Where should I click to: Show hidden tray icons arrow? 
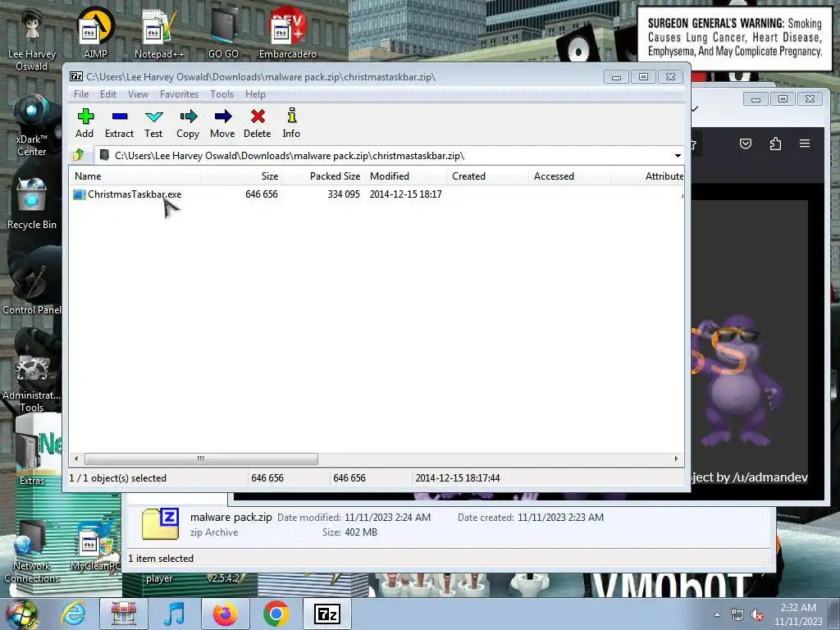(717, 614)
